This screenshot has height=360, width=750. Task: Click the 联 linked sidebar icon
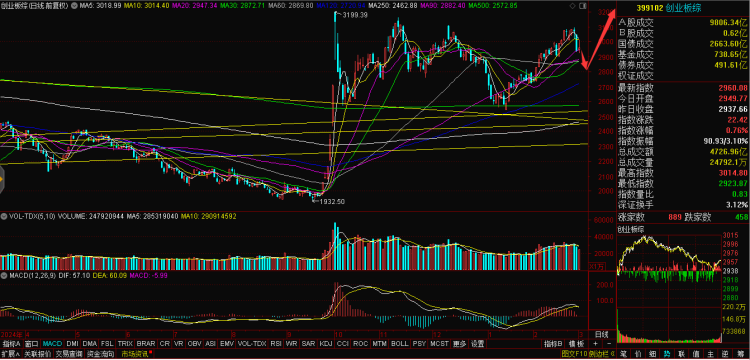point(681,354)
